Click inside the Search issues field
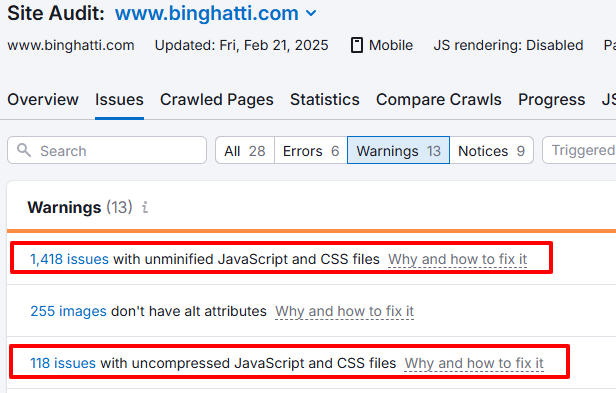Screen dimensions: 616x393 [x=107, y=150]
